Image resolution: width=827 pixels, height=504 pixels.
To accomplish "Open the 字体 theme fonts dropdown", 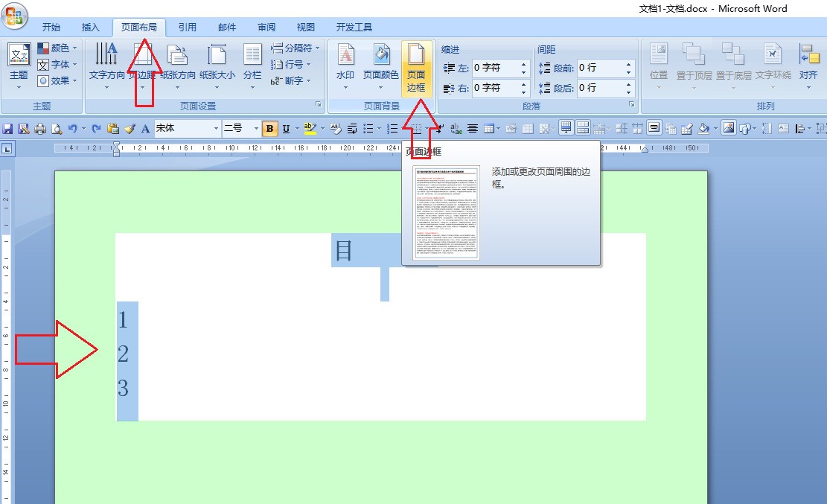I will [57, 64].
